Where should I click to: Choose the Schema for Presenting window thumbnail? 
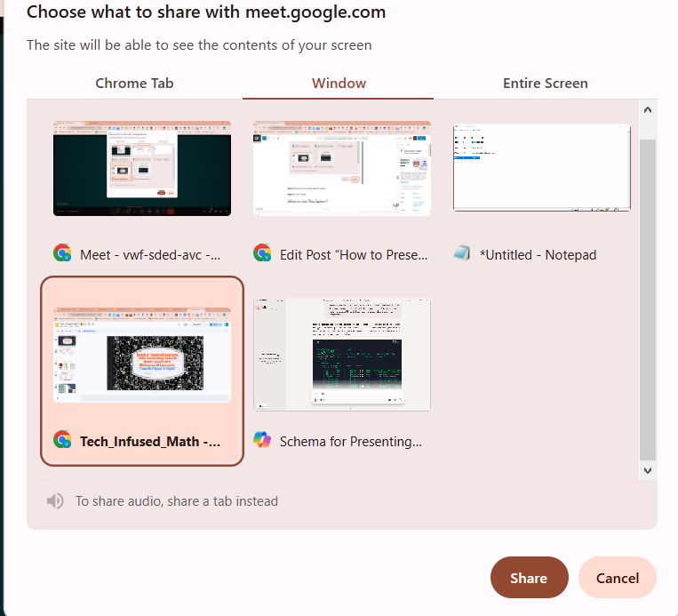341,355
